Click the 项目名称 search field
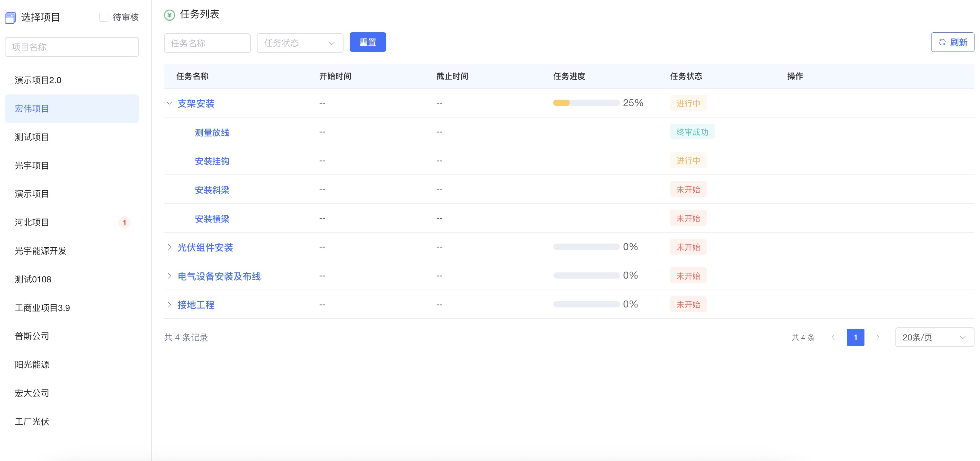Image resolution: width=980 pixels, height=461 pixels. [72, 47]
